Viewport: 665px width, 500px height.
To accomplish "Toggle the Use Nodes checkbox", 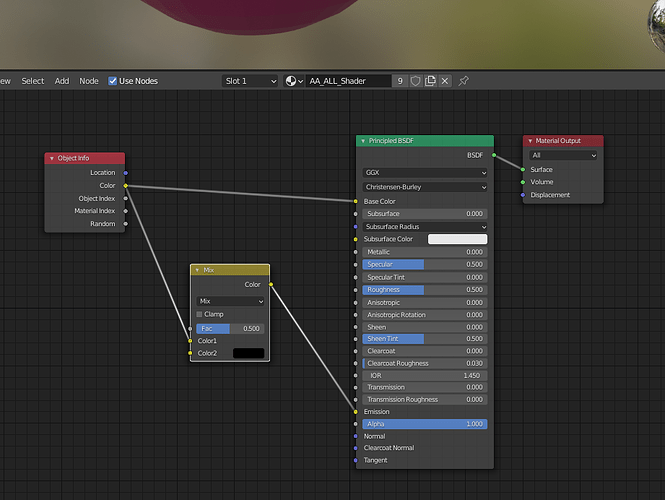I will coord(112,81).
